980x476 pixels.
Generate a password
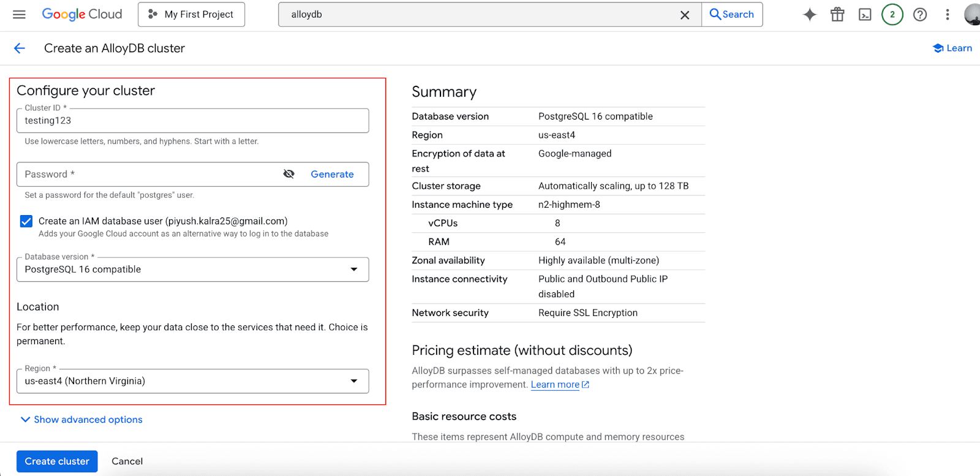click(332, 174)
